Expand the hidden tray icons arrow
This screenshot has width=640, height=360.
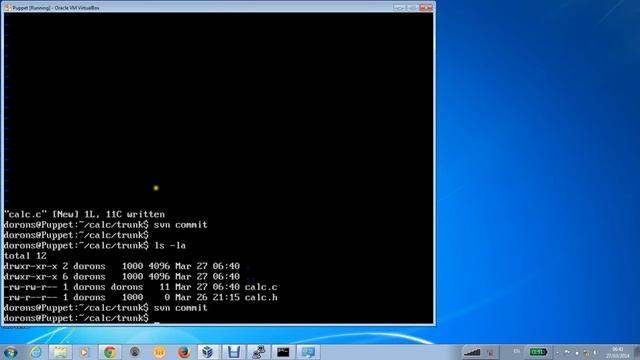[558, 352]
